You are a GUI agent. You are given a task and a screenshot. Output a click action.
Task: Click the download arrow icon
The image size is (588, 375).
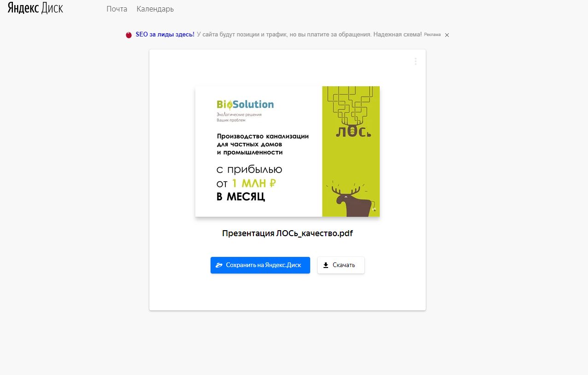click(326, 265)
